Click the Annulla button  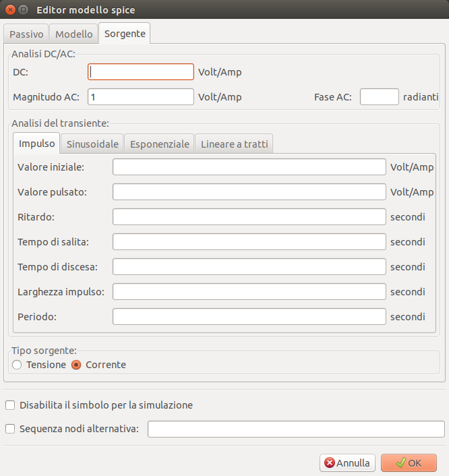[347, 463]
